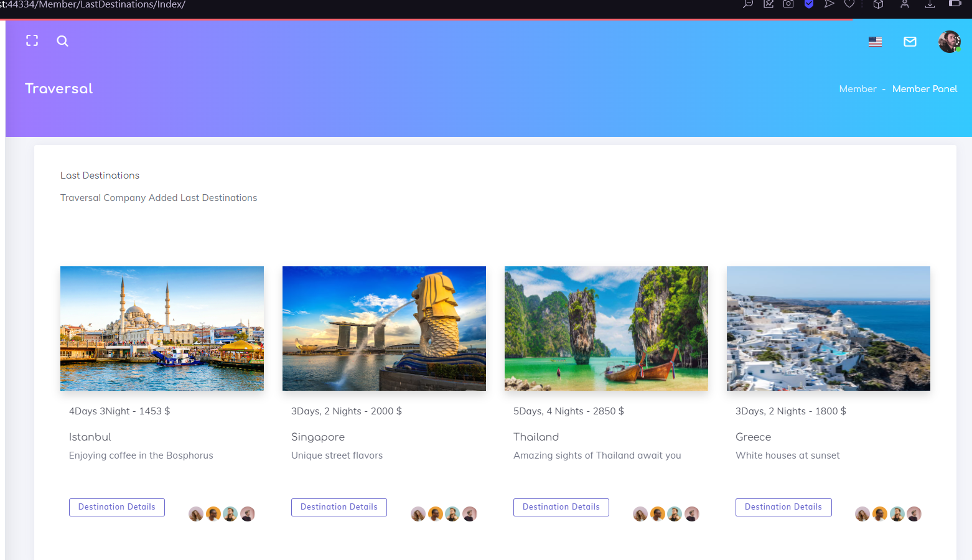The height and width of the screenshot is (560, 972).
Task: Click browser battery saver icon
Action: 955,4
